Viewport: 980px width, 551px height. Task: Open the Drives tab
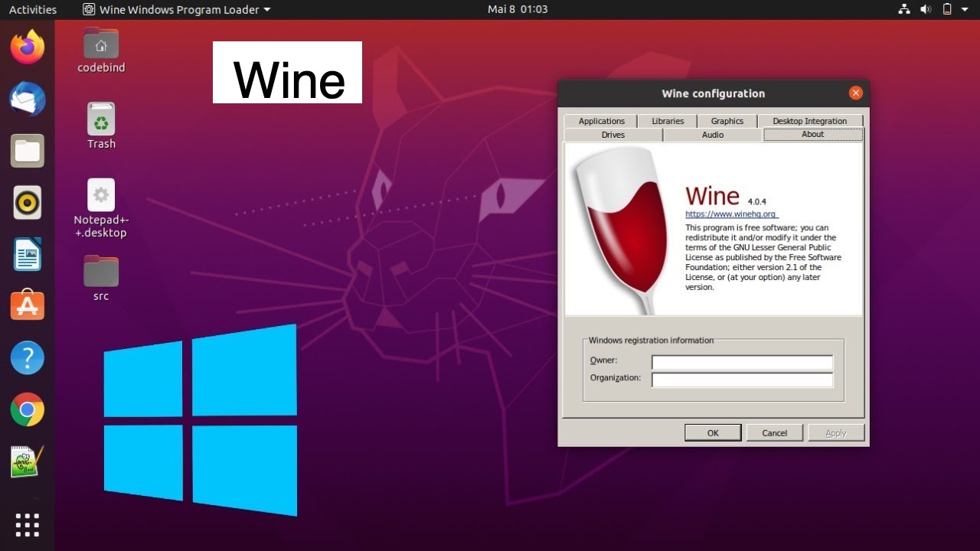pos(612,135)
